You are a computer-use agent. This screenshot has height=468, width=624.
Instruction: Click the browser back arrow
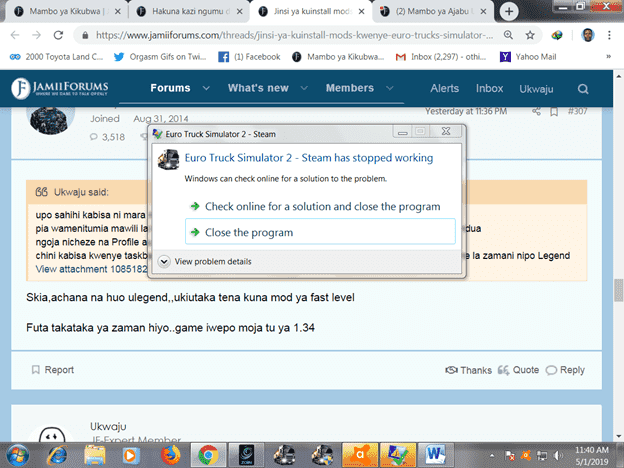tap(15, 35)
